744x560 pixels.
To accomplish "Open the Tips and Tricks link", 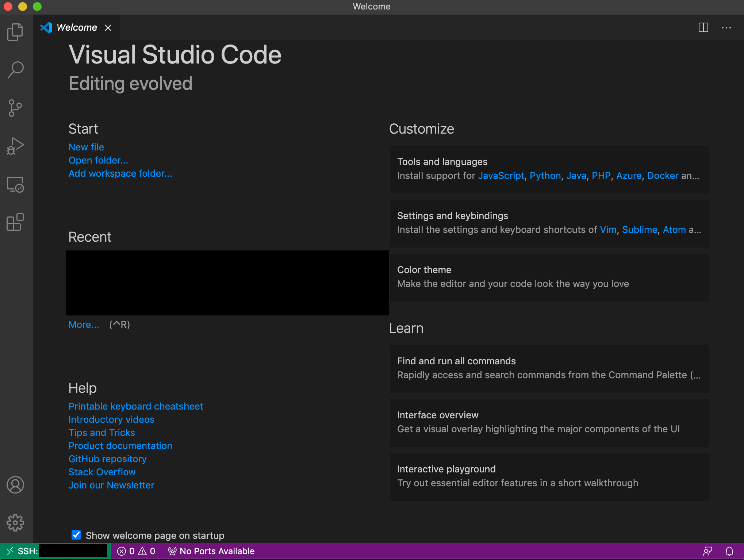I will pos(102,433).
